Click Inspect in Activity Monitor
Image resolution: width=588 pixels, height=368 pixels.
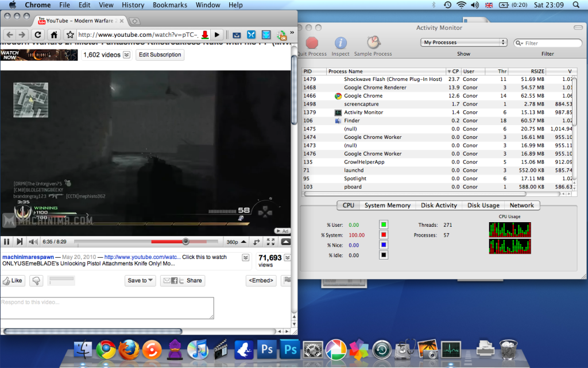click(341, 47)
